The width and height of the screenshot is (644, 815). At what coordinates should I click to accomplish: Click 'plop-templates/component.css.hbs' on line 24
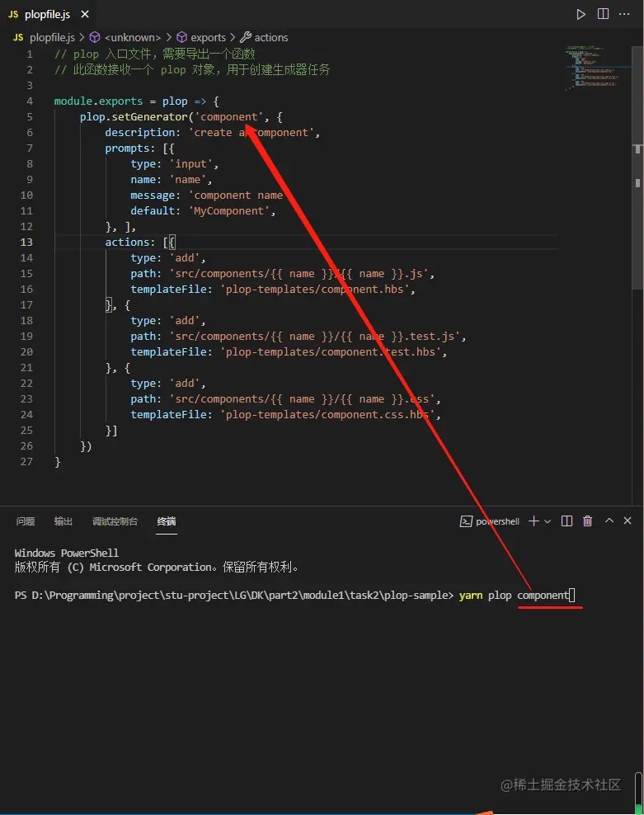[327, 414]
